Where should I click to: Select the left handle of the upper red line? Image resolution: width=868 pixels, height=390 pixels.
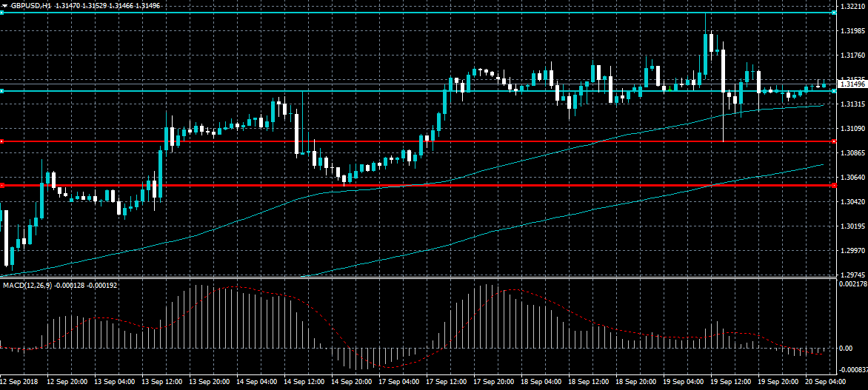(x=1, y=141)
